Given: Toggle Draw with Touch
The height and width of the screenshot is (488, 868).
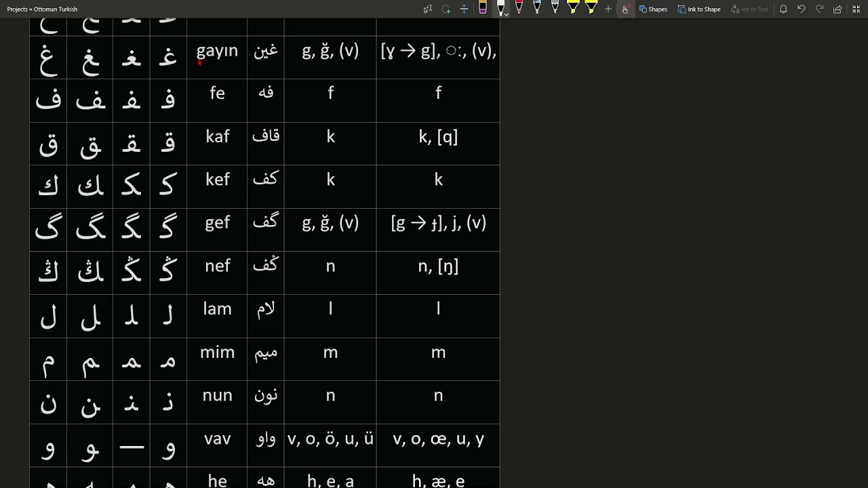Looking at the screenshot, I should point(625,9).
